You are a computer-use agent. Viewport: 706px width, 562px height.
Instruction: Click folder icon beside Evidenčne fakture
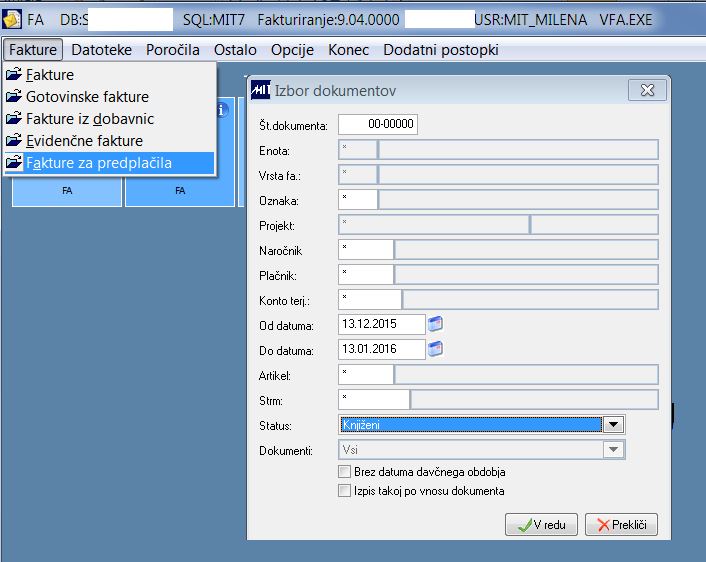(x=14, y=140)
